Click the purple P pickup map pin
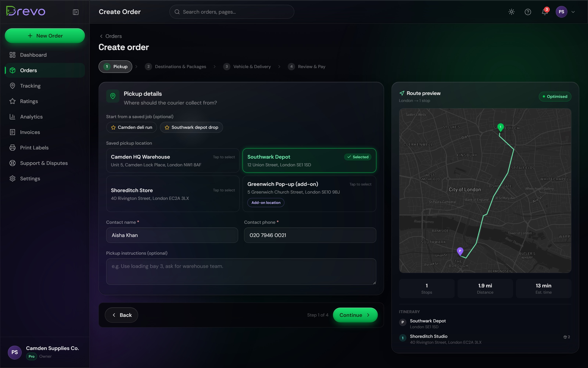Viewport: 588px width, 368px height. point(460,251)
